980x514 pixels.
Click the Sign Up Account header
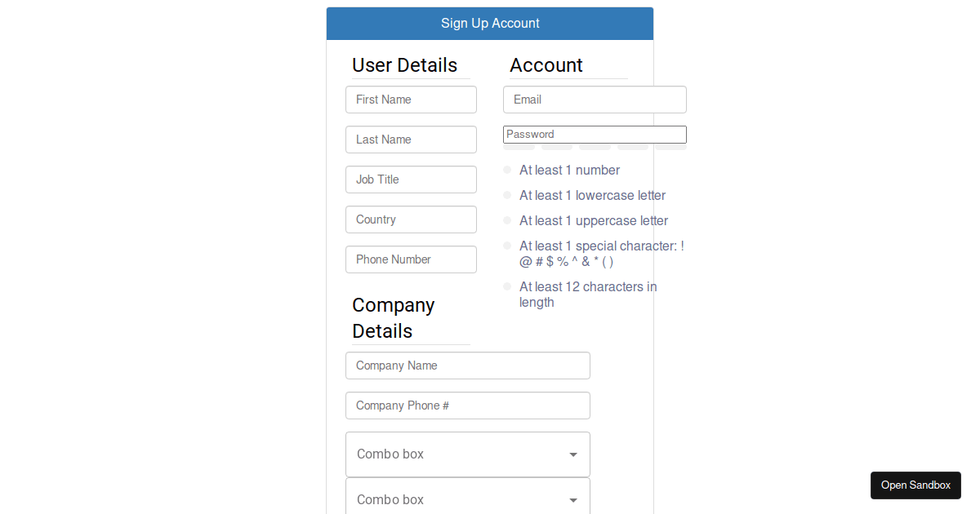[x=490, y=24]
